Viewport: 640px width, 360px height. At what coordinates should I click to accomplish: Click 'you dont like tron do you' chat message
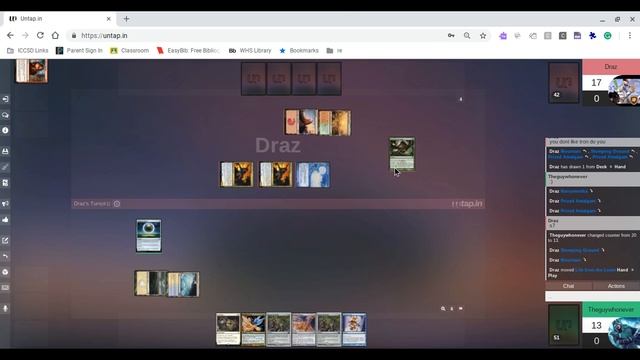pyautogui.click(x=578, y=142)
